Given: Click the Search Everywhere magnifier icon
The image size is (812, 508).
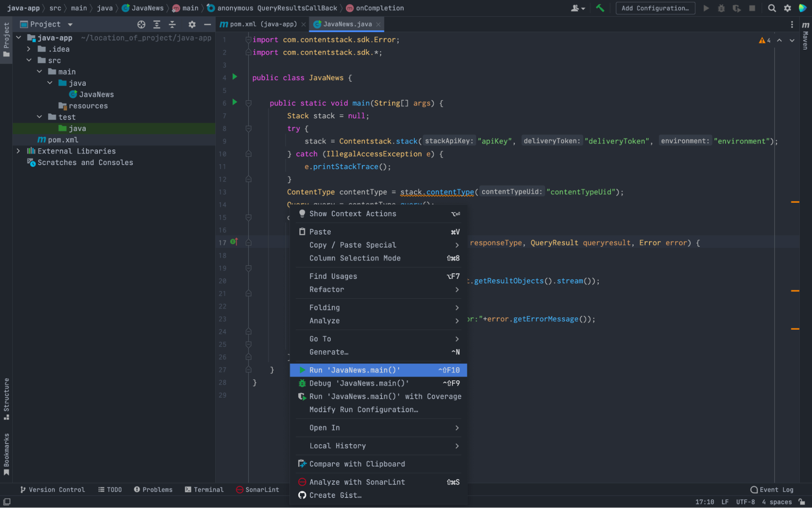Looking at the screenshot, I should click(x=772, y=8).
